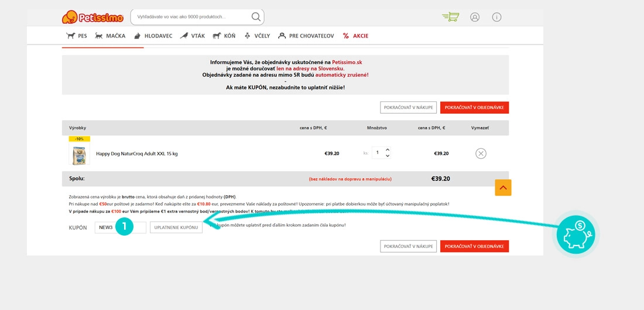The image size is (644, 310).
Task: Open Happy Dog NaturCroq product thumbnail
Action: [x=79, y=155]
